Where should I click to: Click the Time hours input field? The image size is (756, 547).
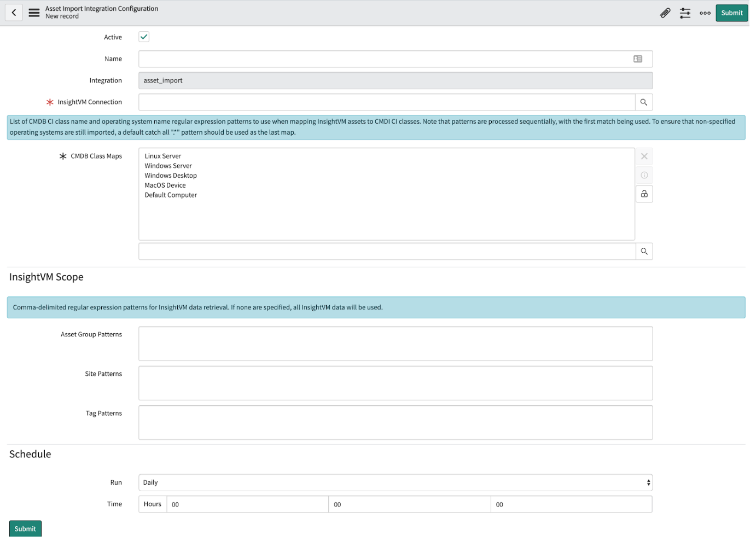(x=247, y=504)
